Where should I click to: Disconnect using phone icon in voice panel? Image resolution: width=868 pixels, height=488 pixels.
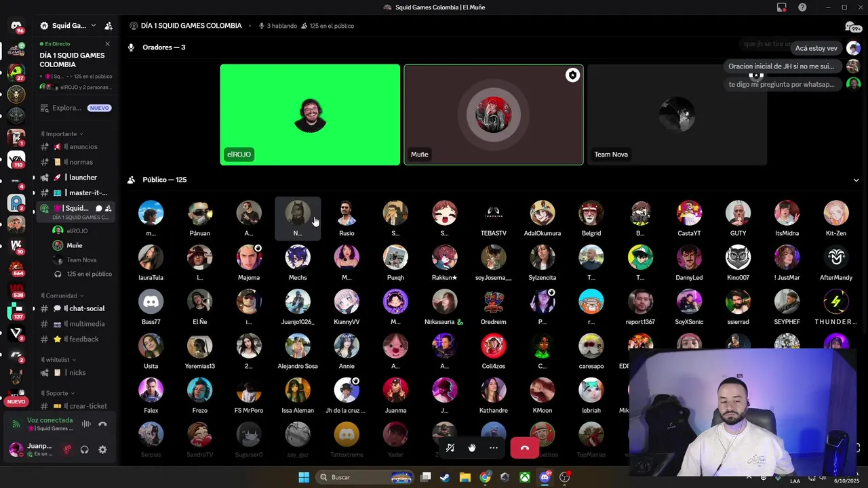[x=102, y=424]
